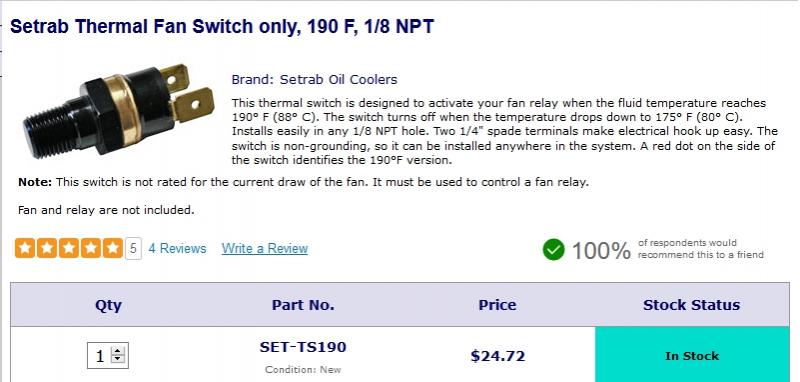
Task: Open the 4 Reviews link
Action: (x=178, y=248)
